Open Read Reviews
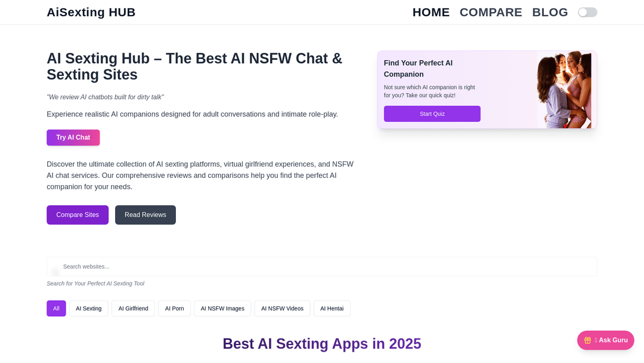The width and height of the screenshot is (644, 363). [145, 215]
